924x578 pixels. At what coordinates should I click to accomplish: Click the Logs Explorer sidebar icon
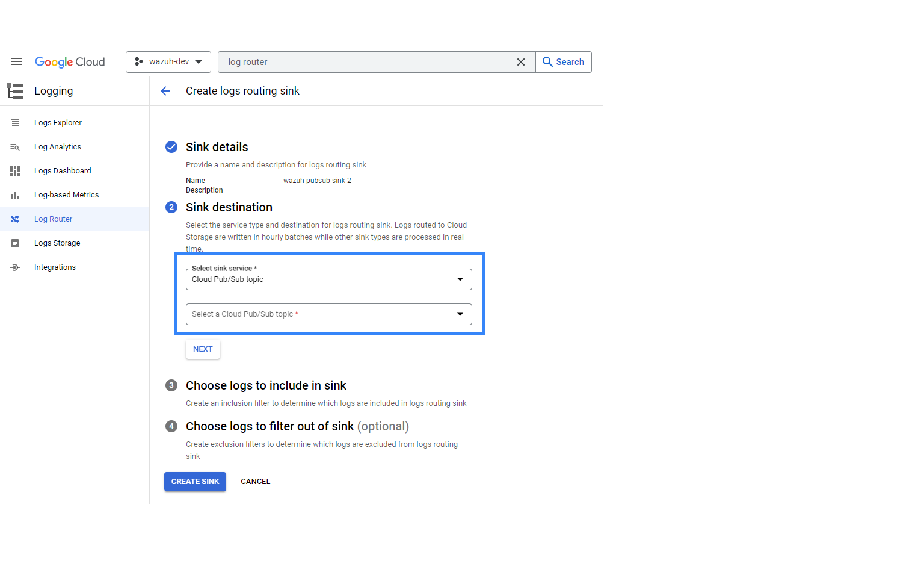[x=15, y=123]
